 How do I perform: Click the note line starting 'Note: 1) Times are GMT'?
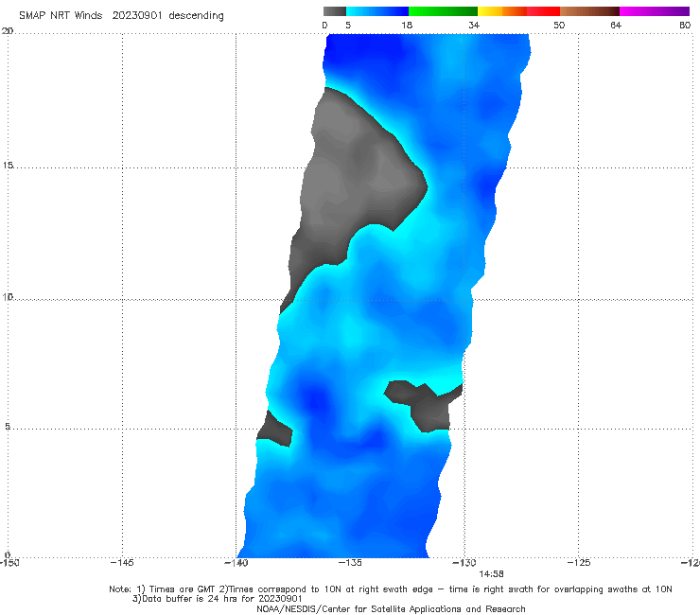click(391, 589)
